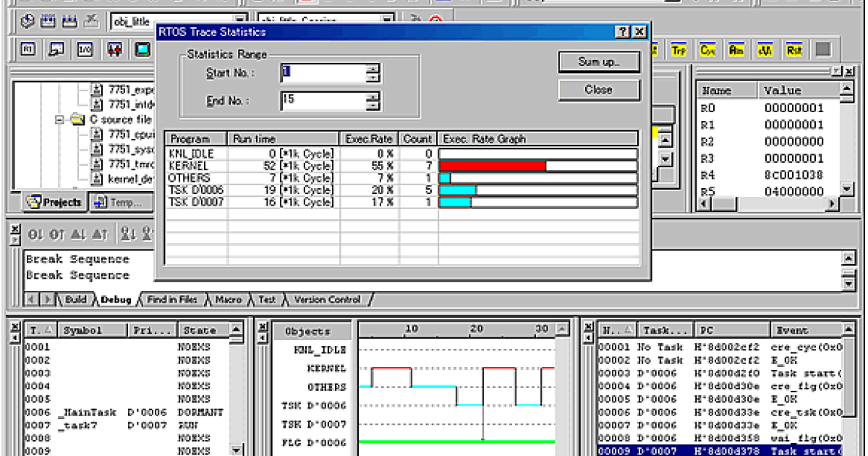Screen dimensions: 868x456
Task: Collapse the C source file tree folder
Action: pos(59,120)
